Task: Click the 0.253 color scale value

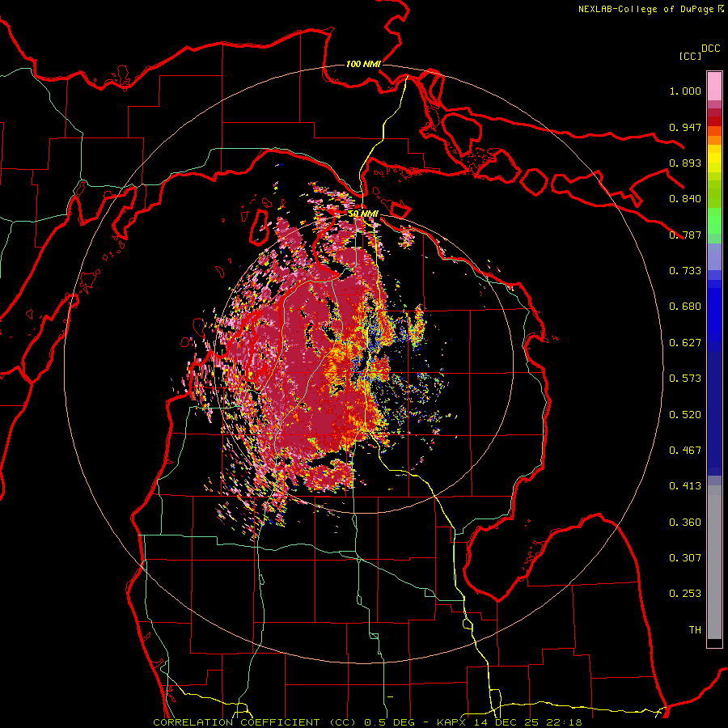Action: (x=685, y=594)
